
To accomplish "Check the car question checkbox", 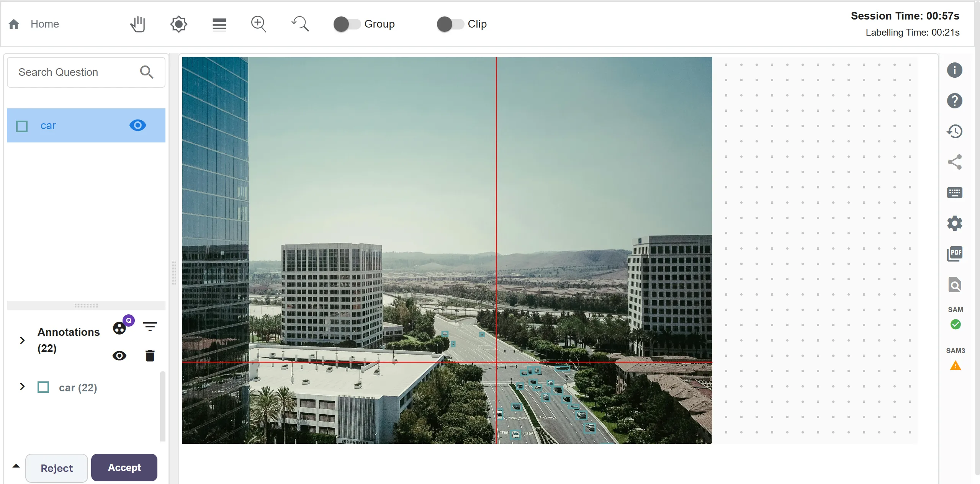I will [22, 126].
